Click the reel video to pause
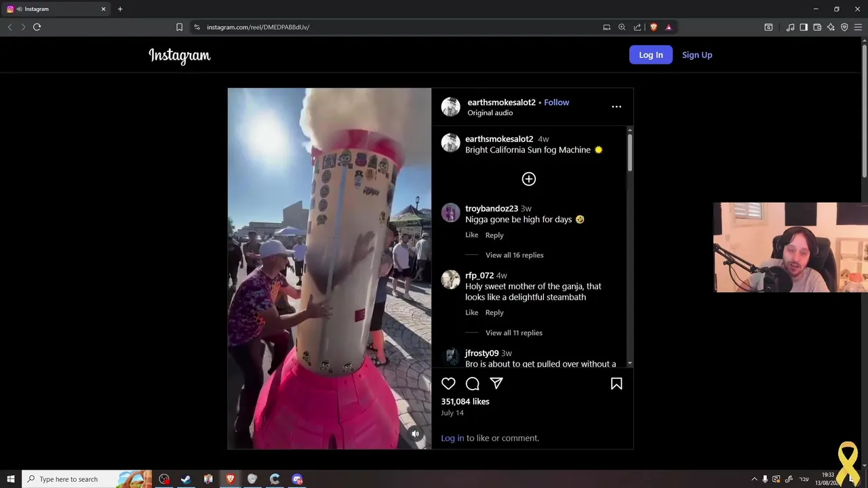 coord(330,268)
